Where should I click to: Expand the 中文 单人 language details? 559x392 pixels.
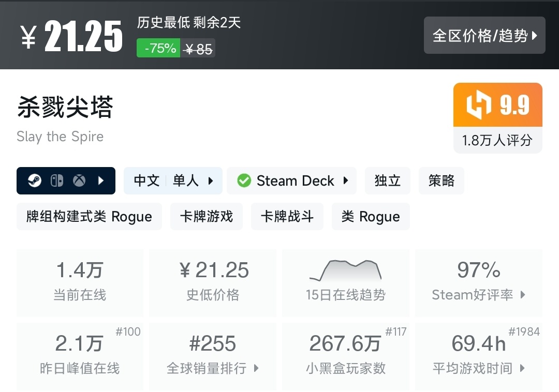click(x=173, y=180)
